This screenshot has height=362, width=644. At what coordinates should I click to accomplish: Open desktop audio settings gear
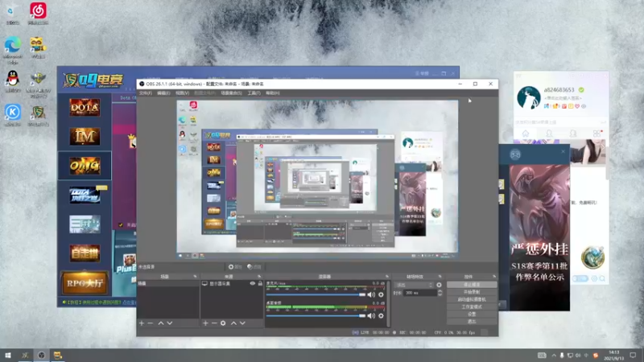[x=381, y=315]
